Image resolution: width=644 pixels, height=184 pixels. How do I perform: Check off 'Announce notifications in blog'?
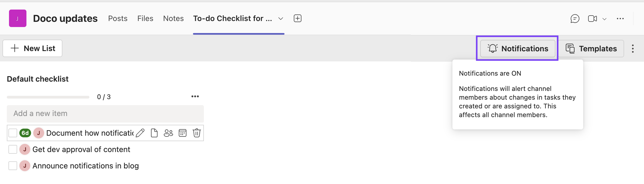13,166
